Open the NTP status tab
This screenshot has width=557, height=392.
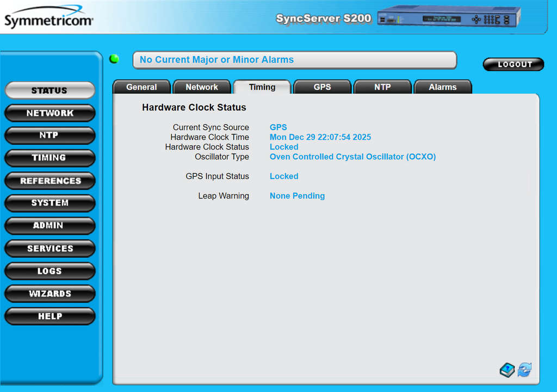382,87
